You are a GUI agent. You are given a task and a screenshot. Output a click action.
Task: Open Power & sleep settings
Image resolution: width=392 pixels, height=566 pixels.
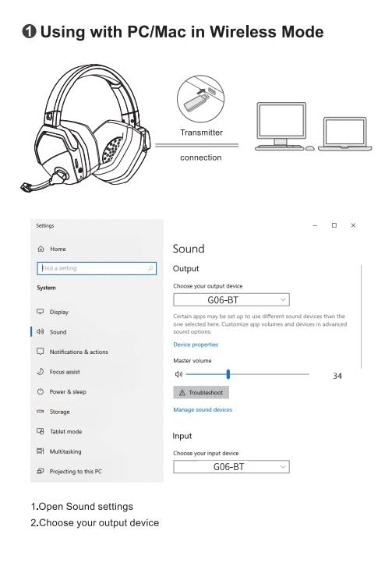(68, 391)
